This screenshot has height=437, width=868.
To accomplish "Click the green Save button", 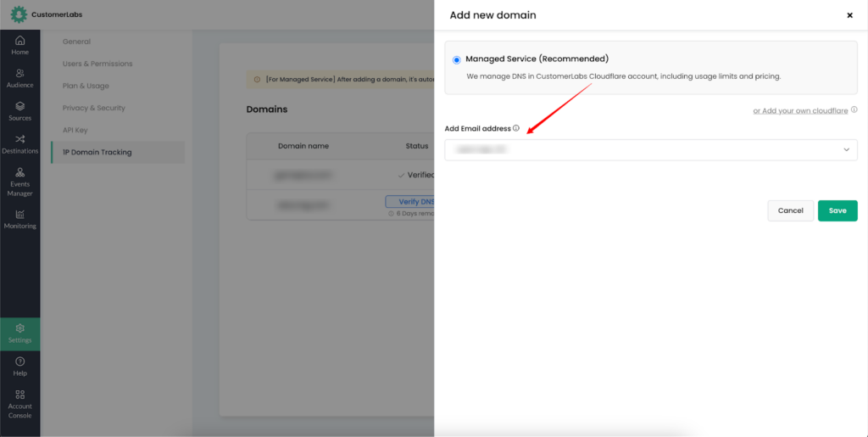I will pyautogui.click(x=837, y=210).
